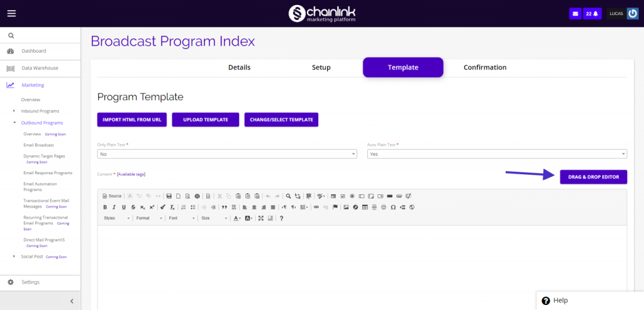Open Data Warehouse in the sidebar
The width and height of the screenshot is (644, 310).
point(40,68)
